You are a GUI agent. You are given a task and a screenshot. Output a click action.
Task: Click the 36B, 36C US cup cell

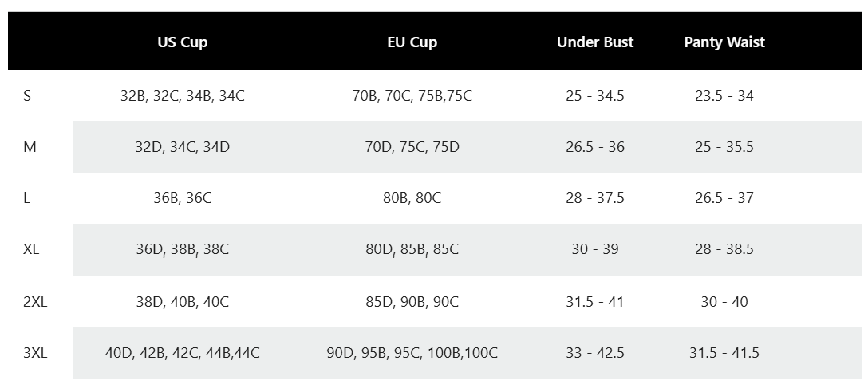182,198
